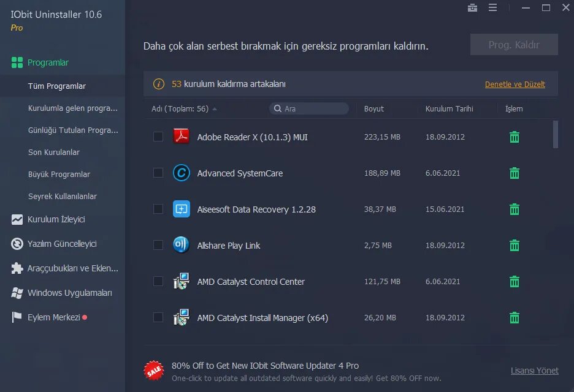Click the trash icon for Advanced SystemCare
The width and height of the screenshot is (574, 392).
(515, 173)
